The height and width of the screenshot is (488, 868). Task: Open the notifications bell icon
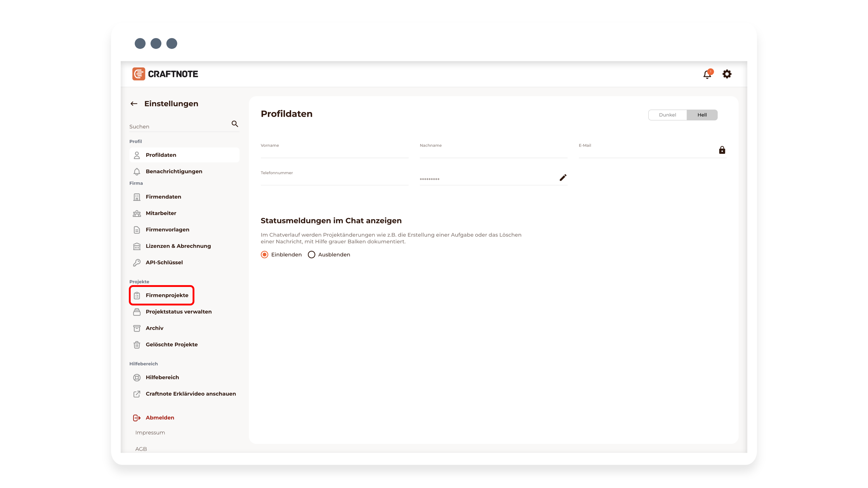707,74
